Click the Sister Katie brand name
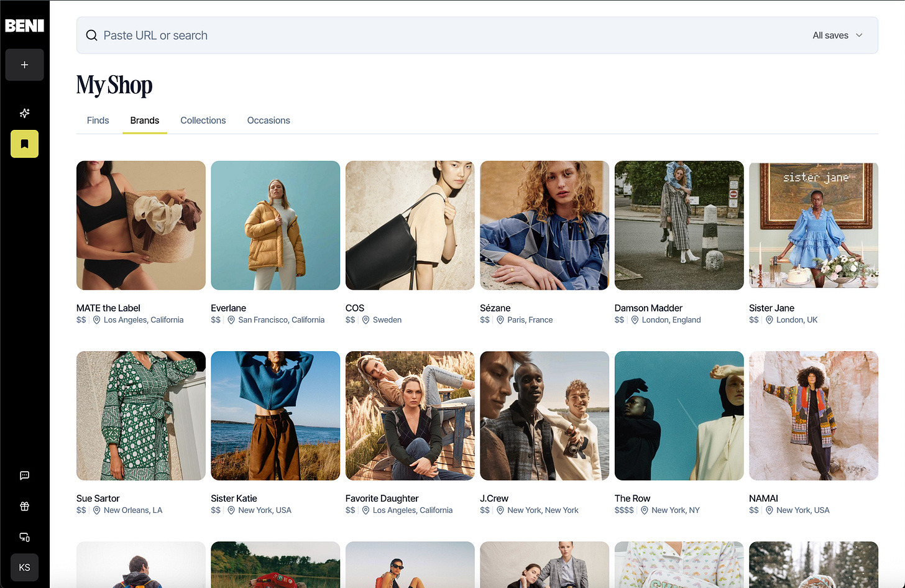This screenshot has width=905, height=588. tap(234, 498)
